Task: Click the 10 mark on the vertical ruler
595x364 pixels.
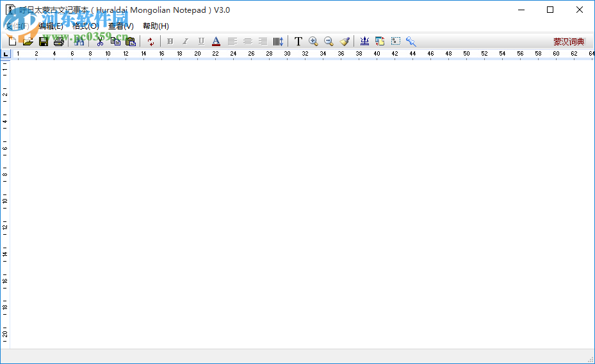Action: (x=5, y=201)
